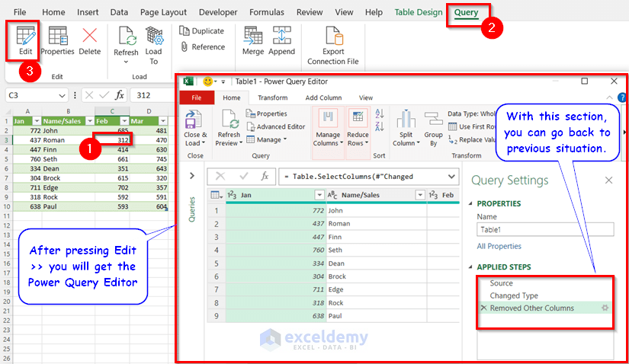Open the Mar column filter dropdown in Excel

click(x=163, y=121)
